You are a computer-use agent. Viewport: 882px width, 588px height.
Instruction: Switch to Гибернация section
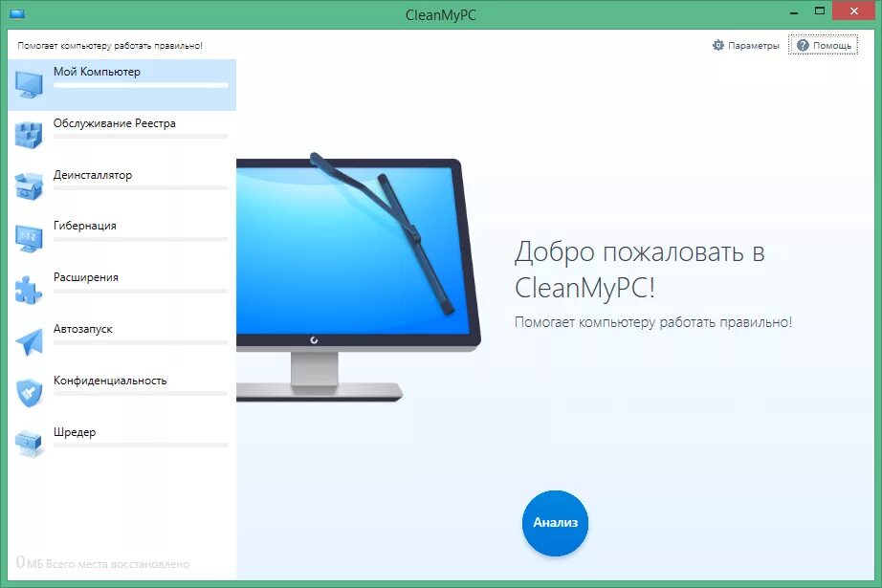122,239
